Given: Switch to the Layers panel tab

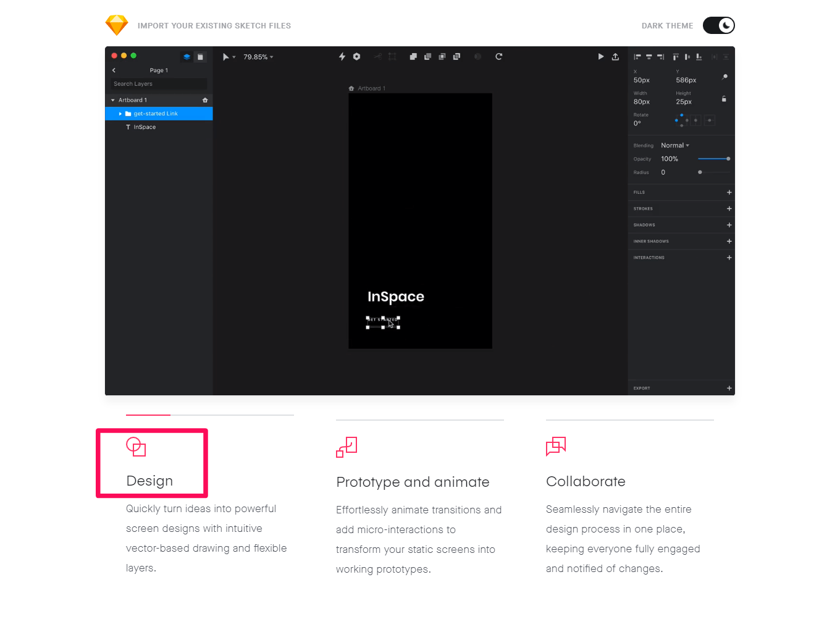Looking at the screenshot, I should point(187,56).
